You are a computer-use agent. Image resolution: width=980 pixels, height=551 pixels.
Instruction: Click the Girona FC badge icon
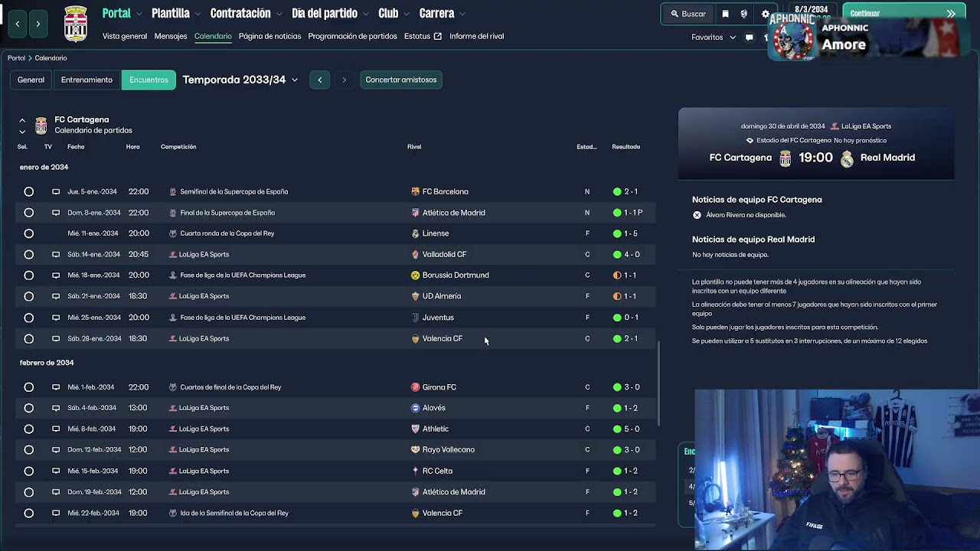pos(415,387)
